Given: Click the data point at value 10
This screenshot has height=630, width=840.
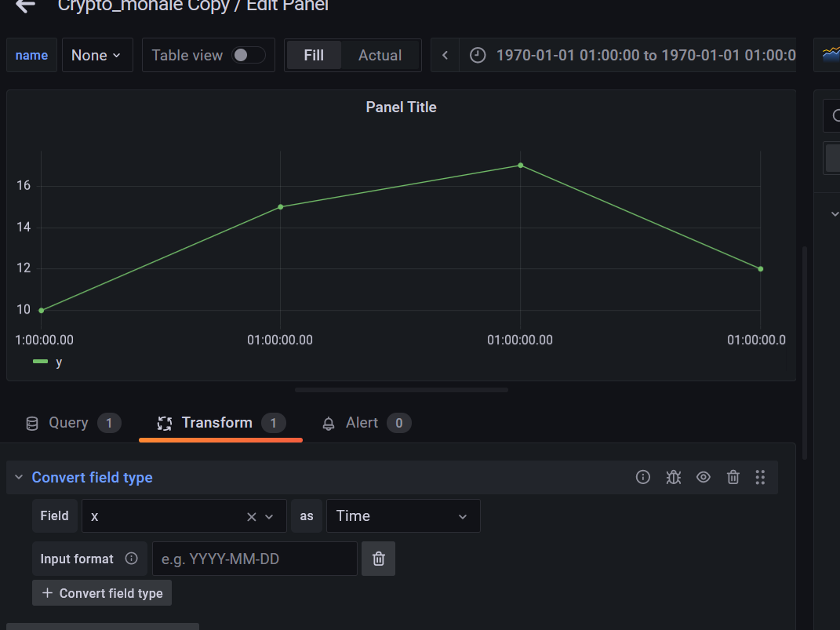Looking at the screenshot, I should [42, 310].
